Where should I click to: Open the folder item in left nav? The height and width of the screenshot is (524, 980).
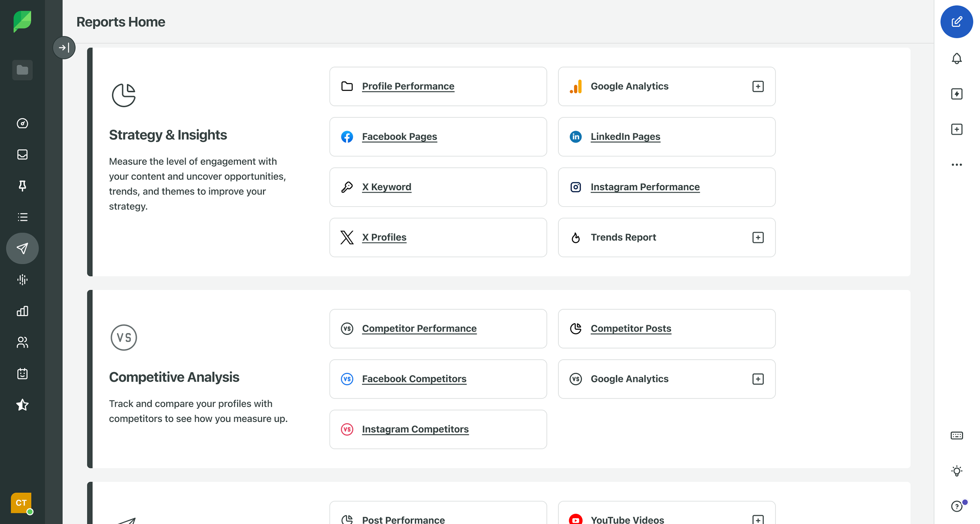pyautogui.click(x=22, y=70)
